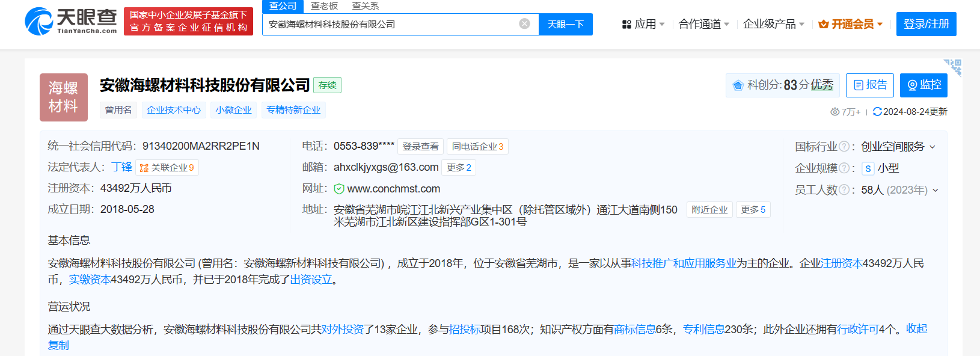The image size is (980, 356).
Task: Click the QR code icon at card corner
Action: coord(954,67)
